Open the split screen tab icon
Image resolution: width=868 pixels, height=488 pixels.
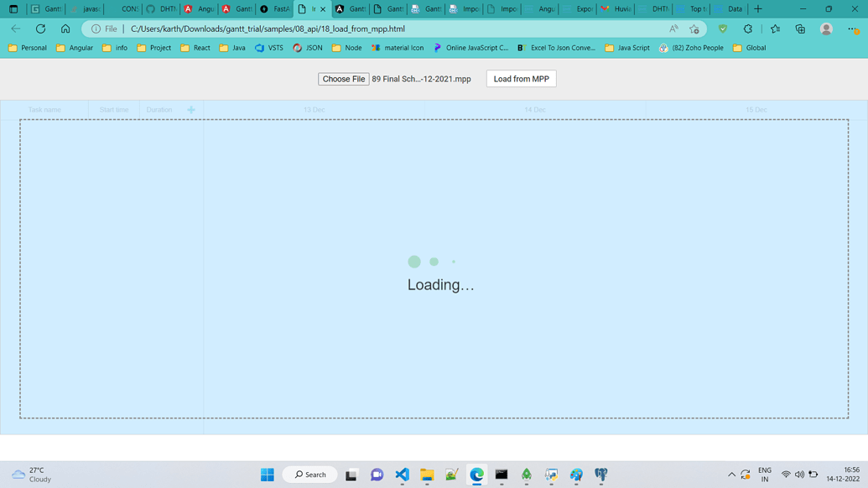coord(799,28)
